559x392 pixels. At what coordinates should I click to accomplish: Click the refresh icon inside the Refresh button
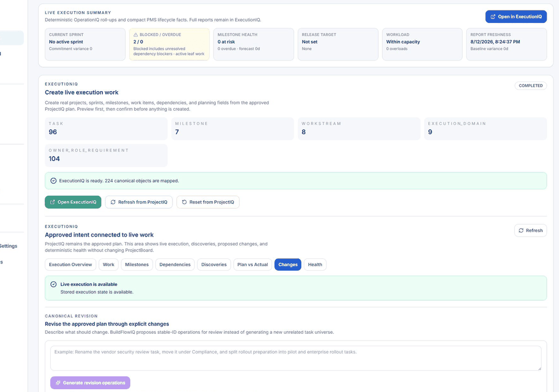pyautogui.click(x=521, y=230)
